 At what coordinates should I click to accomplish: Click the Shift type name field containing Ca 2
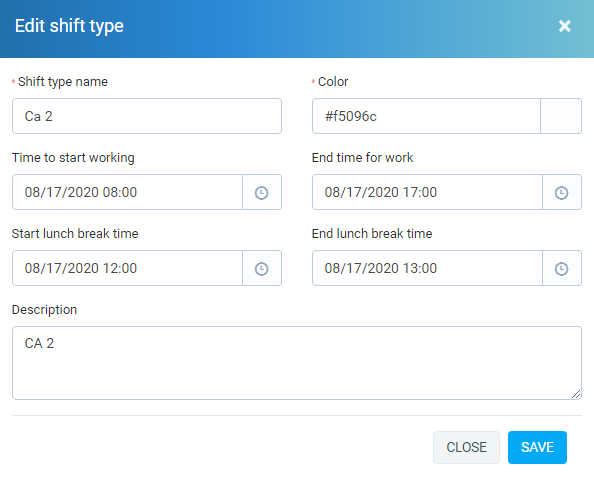(147, 116)
